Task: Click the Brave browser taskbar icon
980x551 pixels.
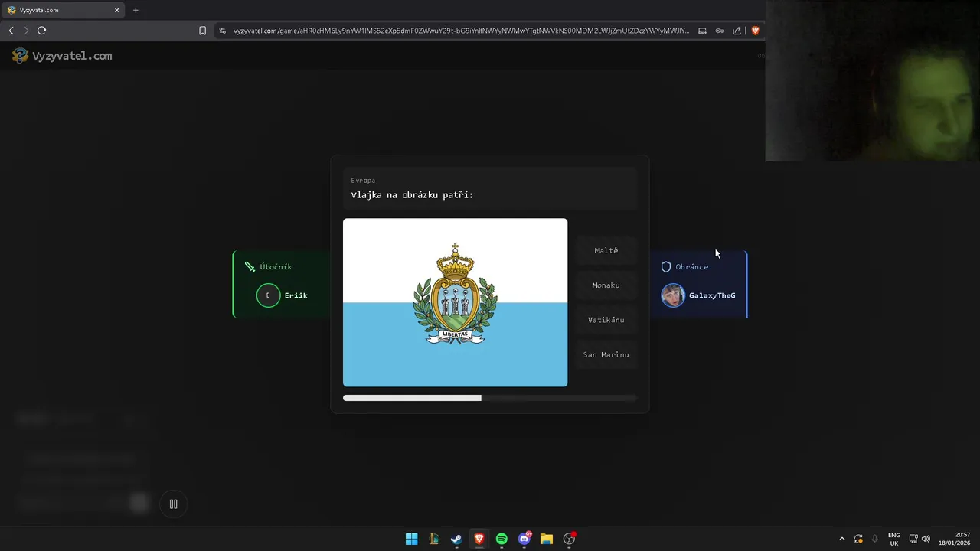Action: [479, 539]
